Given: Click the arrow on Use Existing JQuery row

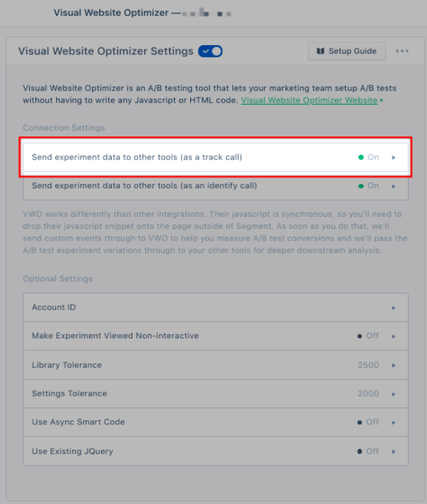Looking at the screenshot, I should [393, 452].
